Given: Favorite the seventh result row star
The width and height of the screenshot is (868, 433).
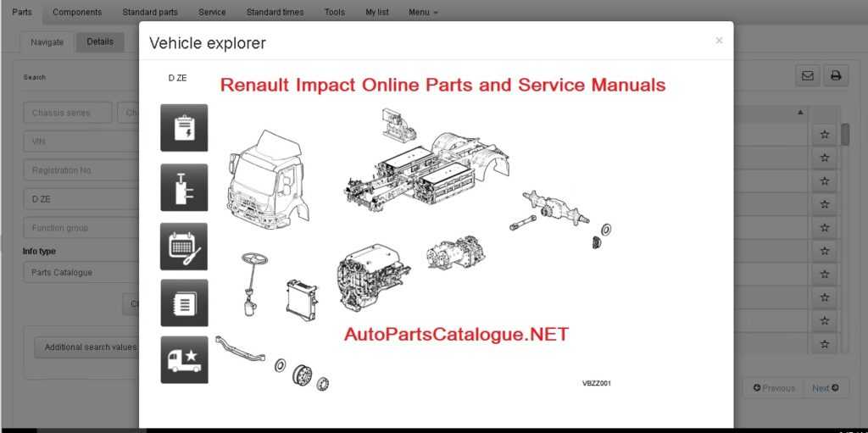Looking at the screenshot, I should click(824, 274).
